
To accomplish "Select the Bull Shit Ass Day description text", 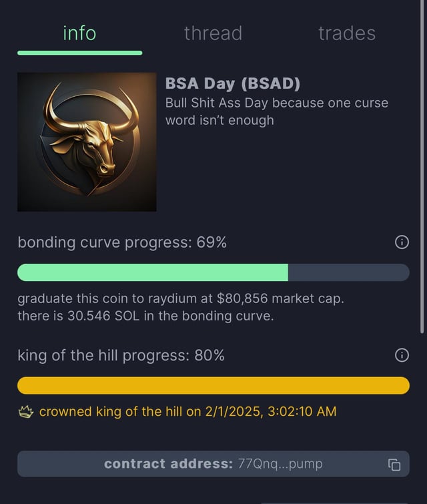I will coord(276,111).
